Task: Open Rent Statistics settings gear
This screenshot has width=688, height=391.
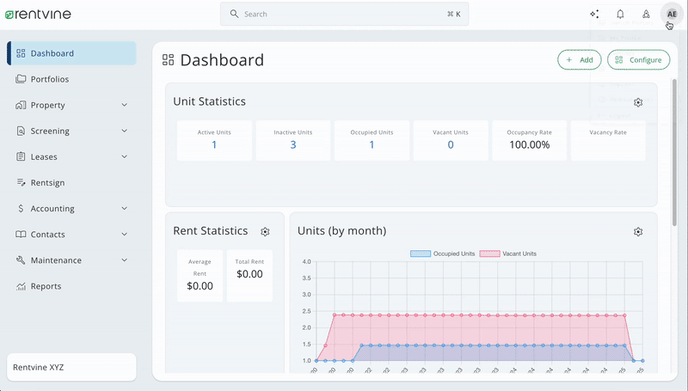Action: point(265,232)
